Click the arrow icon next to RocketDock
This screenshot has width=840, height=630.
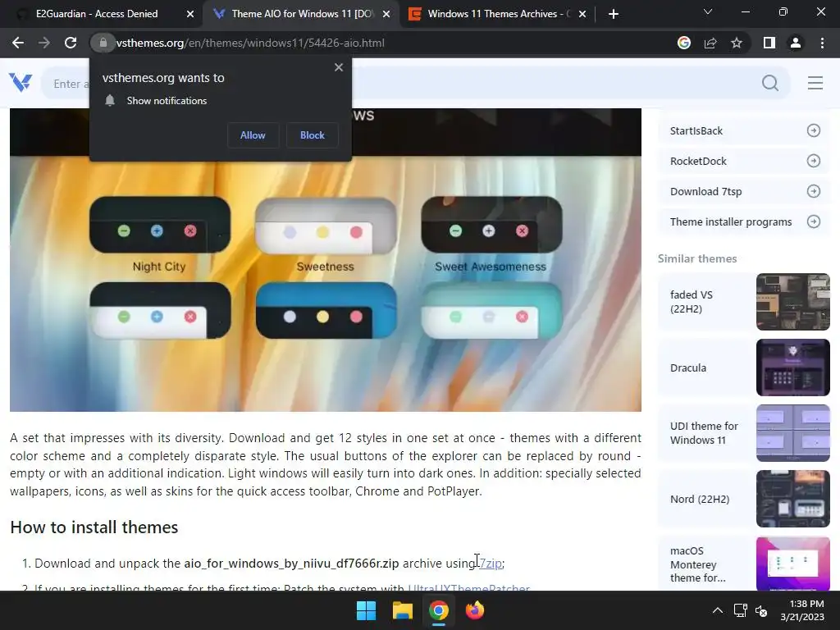813,162
